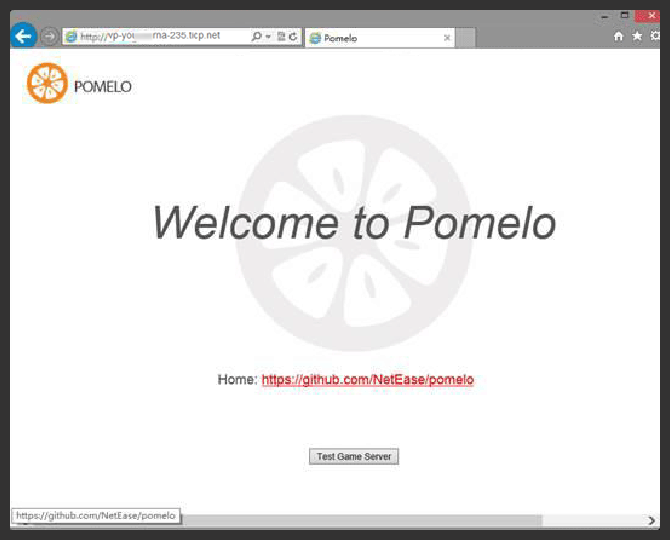
Task: Click the browser Back arrow button
Action: click(x=23, y=36)
